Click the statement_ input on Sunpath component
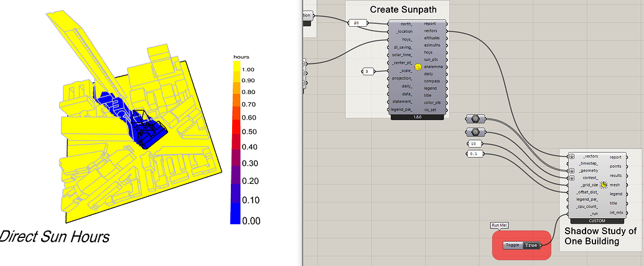644x266 pixels. pos(403,102)
